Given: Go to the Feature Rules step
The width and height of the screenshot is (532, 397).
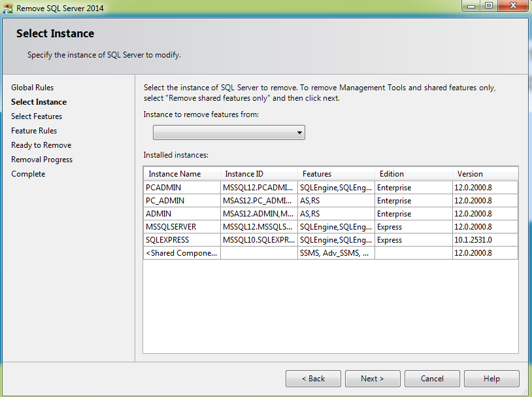Looking at the screenshot, I should pyautogui.click(x=33, y=130).
